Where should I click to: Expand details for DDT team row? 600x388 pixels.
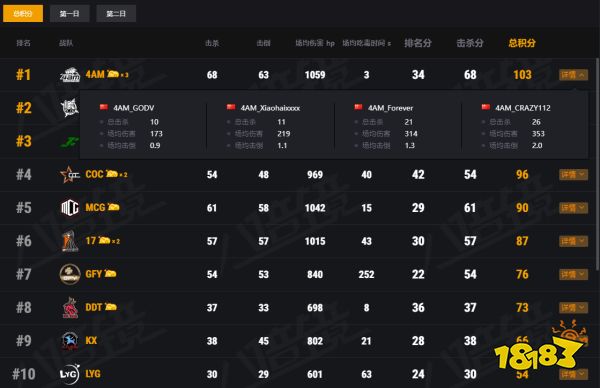click(573, 308)
